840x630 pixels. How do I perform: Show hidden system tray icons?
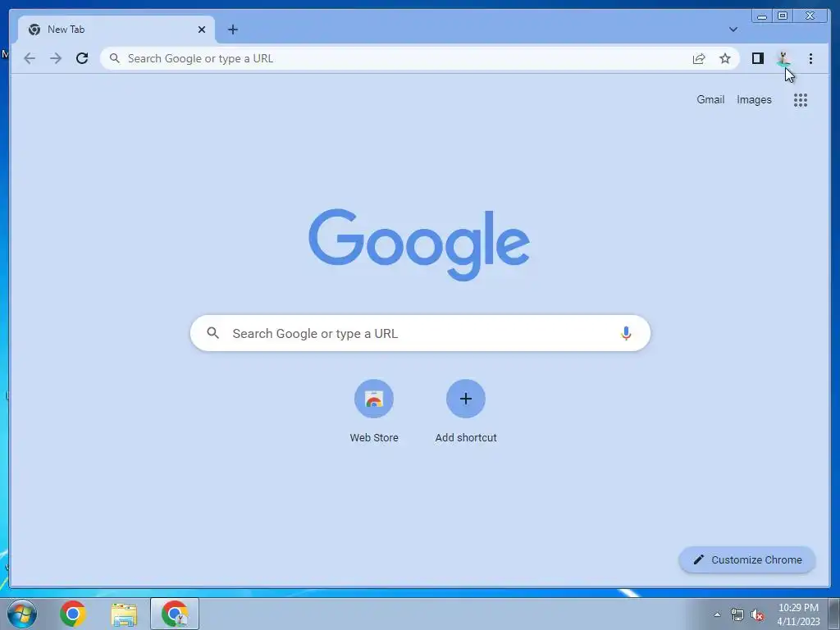coord(717,614)
